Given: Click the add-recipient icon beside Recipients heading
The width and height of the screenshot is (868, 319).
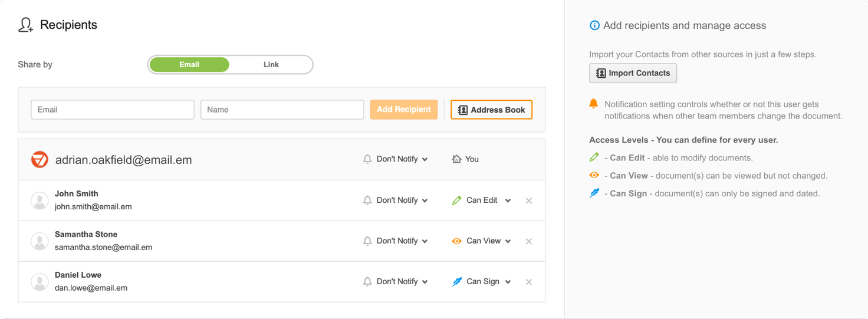Looking at the screenshot, I should tap(25, 25).
